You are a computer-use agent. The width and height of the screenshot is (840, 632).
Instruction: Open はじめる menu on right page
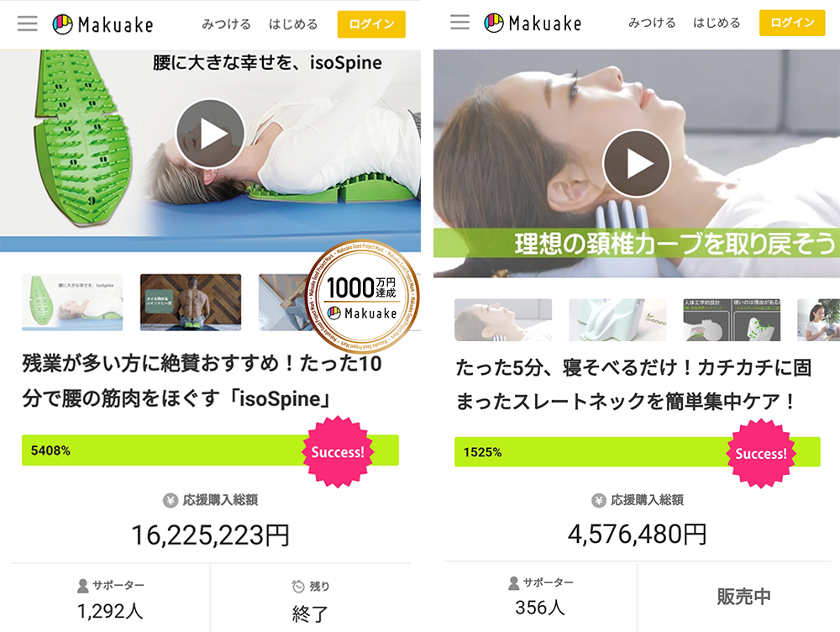pyautogui.click(x=717, y=23)
